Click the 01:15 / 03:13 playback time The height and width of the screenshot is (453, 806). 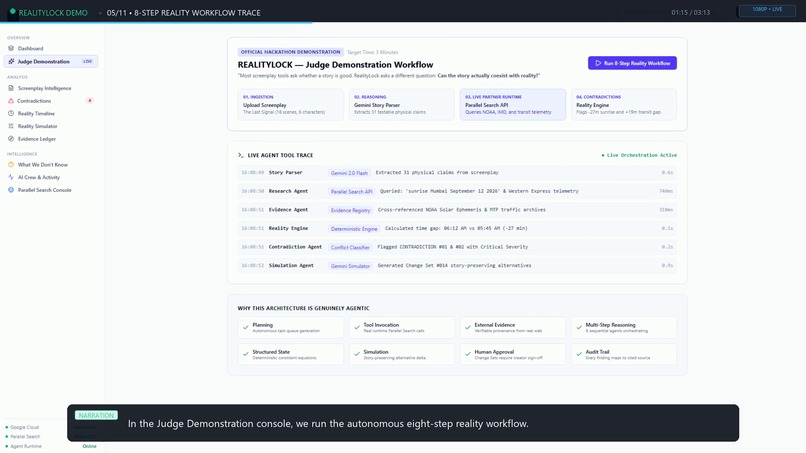tap(690, 12)
